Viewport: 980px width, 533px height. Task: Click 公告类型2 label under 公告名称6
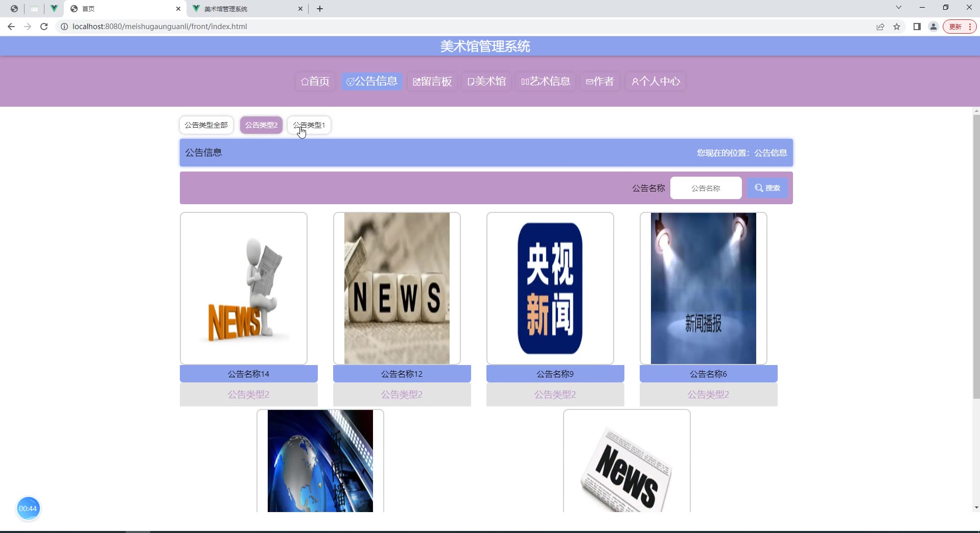tap(709, 394)
